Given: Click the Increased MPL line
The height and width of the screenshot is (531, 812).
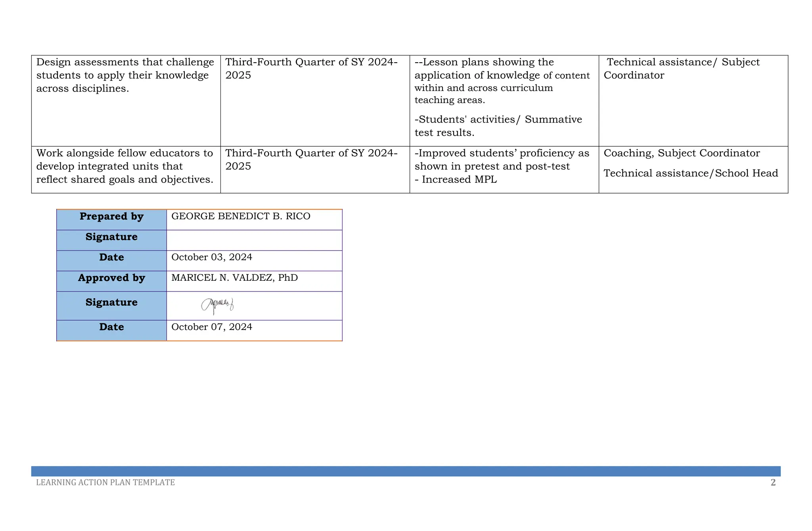Looking at the screenshot, I should pyautogui.click(x=456, y=180).
